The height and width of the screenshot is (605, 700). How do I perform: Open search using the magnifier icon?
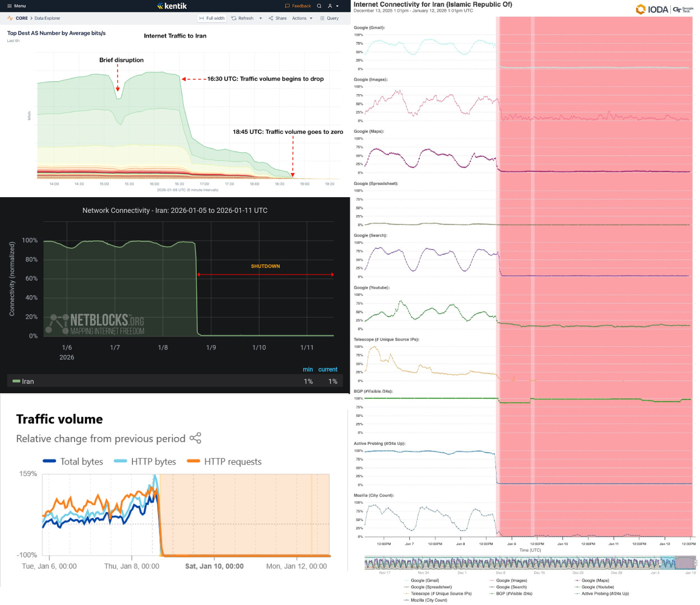pos(319,6)
